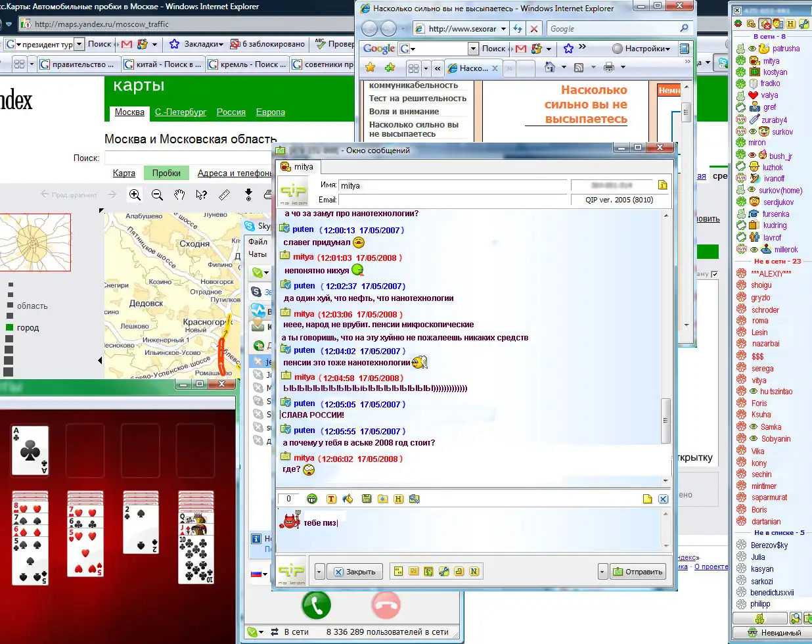The height and width of the screenshot is (644, 812).
Task: Select the hand pan tool on map
Action: click(179, 195)
